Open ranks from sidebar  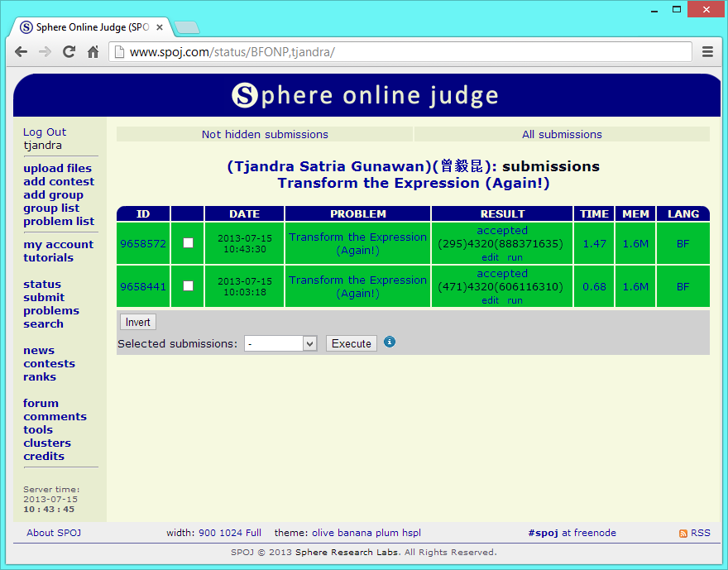[40, 377]
